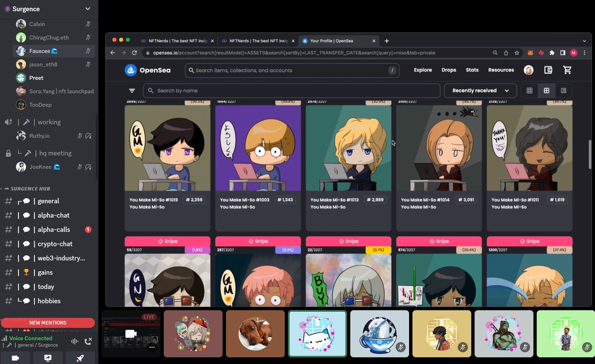The width and height of the screenshot is (595, 364).
Task: Click the (0.7%) yellow rarity badge
Action: [378, 249]
